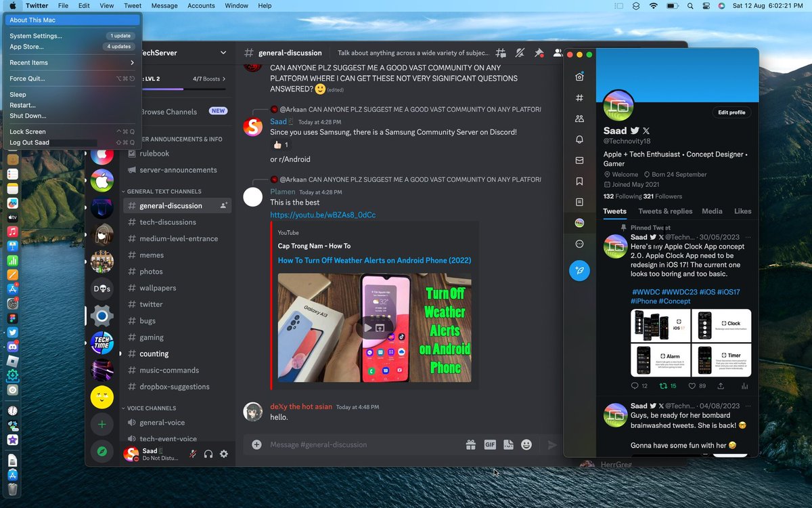The width and height of the screenshot is (812, 508).
Task: Open Discord User Settings gear
Action: point(224,454)
